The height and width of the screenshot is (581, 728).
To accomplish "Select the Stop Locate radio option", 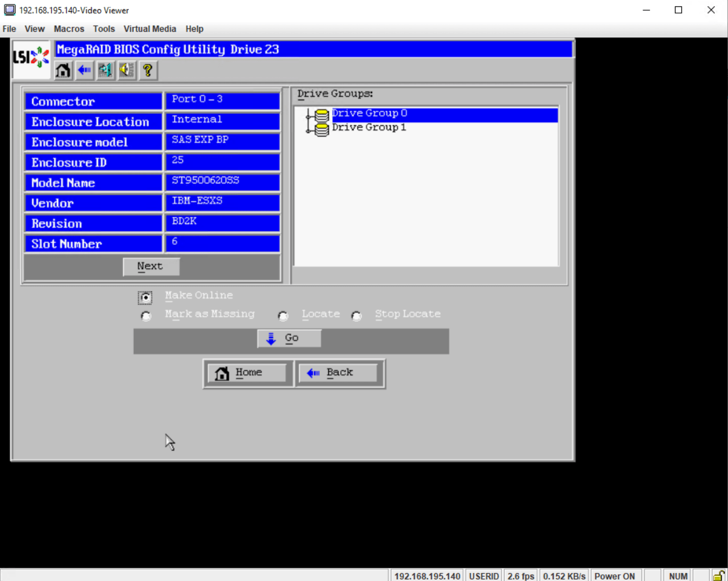I will tap(356, 315).
